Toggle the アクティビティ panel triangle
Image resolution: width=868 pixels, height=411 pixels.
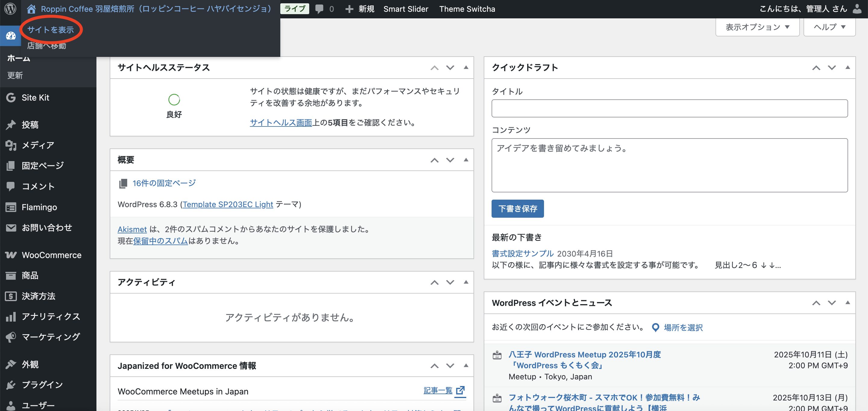[466, 282]
